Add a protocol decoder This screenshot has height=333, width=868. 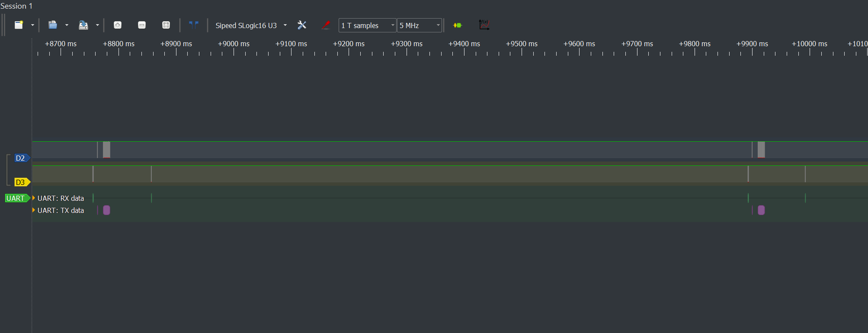coord(457,25)
